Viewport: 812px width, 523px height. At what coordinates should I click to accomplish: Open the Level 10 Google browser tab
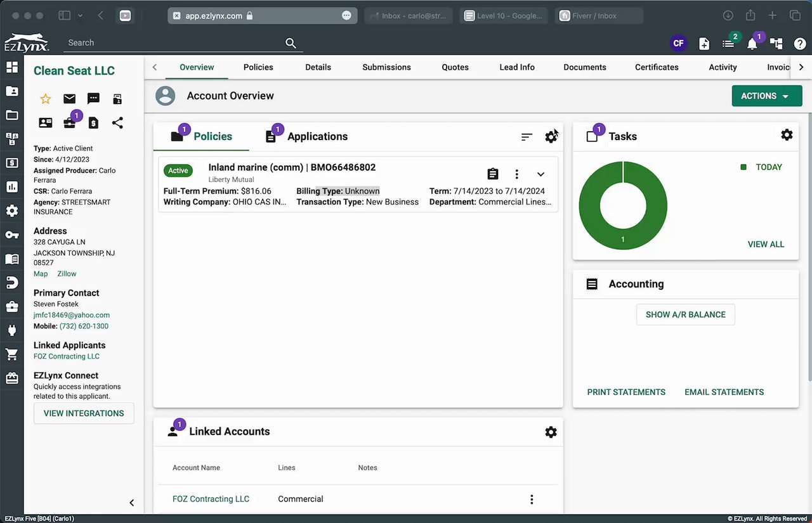pyautogui.click(x=504, y=16)
